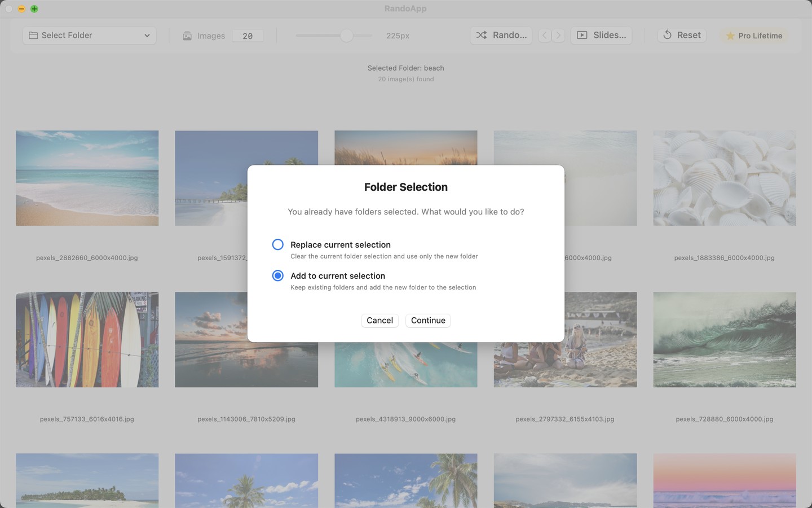Select Add to current selection option
Image resolution: width=812 pixels, height=508 pixels.
tap(277, 275)
